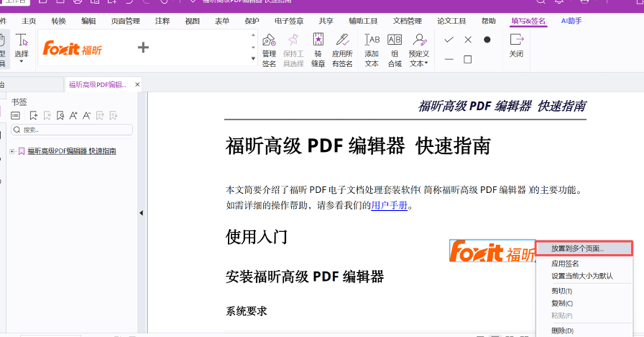Click the 关闭 (Close) fill & sign button
This screenshot has width=644, height=337.
(x=516, y=45)
